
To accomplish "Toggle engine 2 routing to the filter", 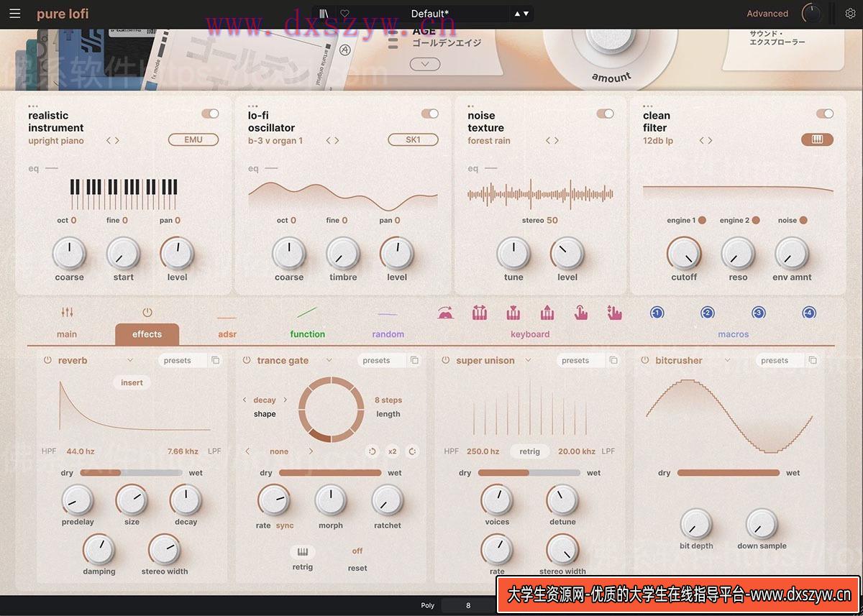I will (x=756, y=220).
